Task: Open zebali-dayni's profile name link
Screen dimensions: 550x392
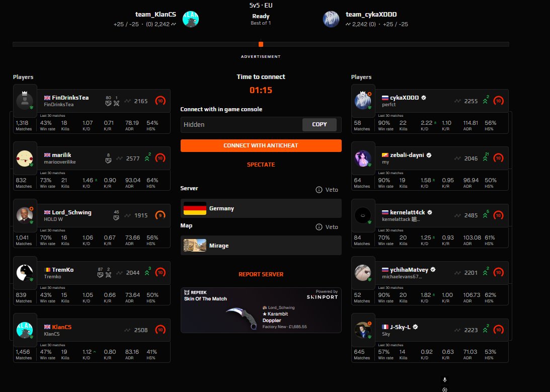Action: tap(407, 155)
